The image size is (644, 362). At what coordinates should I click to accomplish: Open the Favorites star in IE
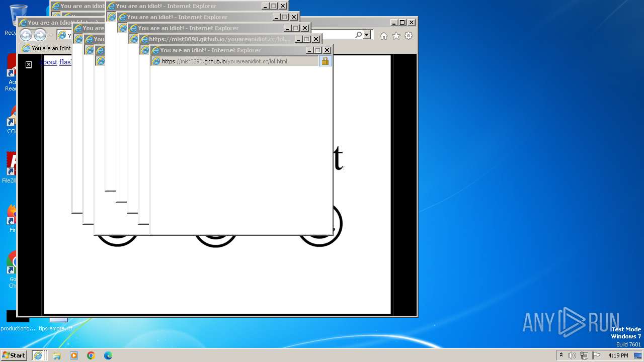(396, 36)
